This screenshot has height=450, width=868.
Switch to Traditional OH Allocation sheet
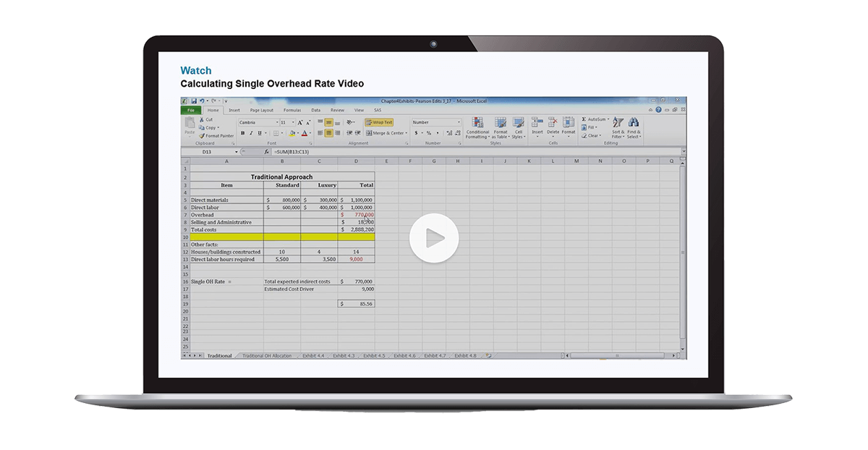(268, 356)
